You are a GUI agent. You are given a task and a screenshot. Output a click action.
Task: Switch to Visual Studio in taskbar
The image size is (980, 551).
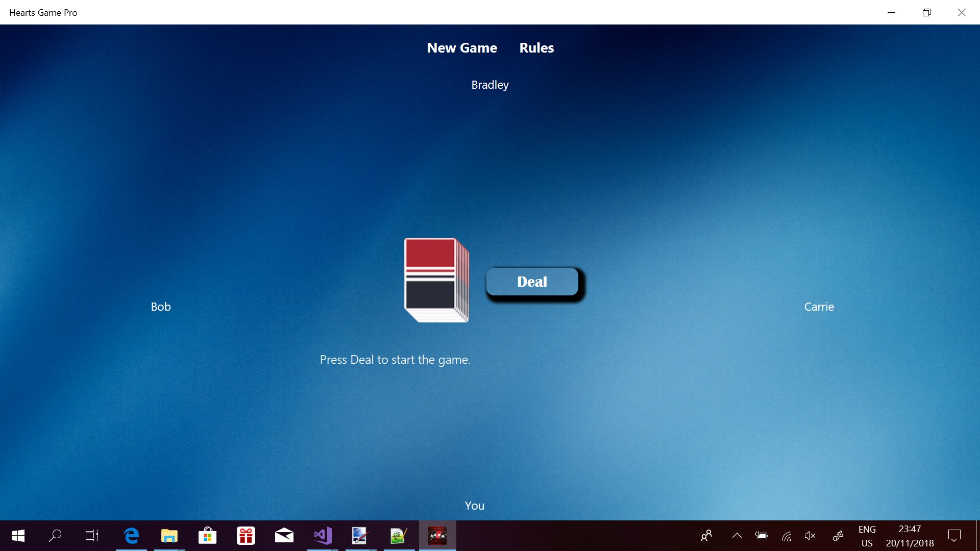[x=323, y=536]
